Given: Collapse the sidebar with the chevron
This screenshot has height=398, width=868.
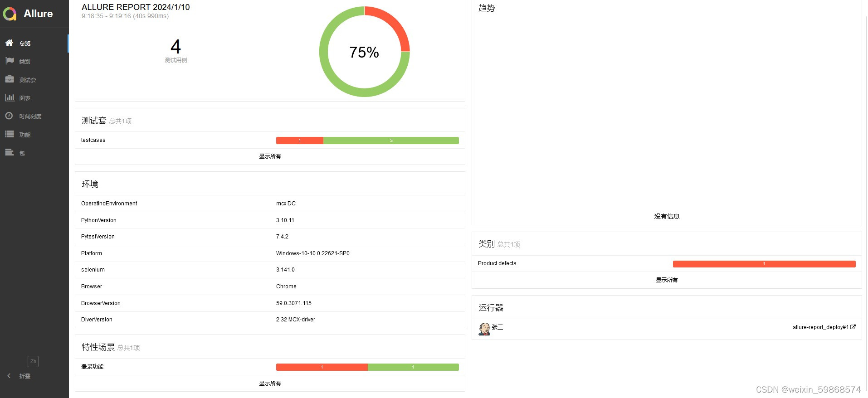Looking at the screenshot, I should 9,376.
